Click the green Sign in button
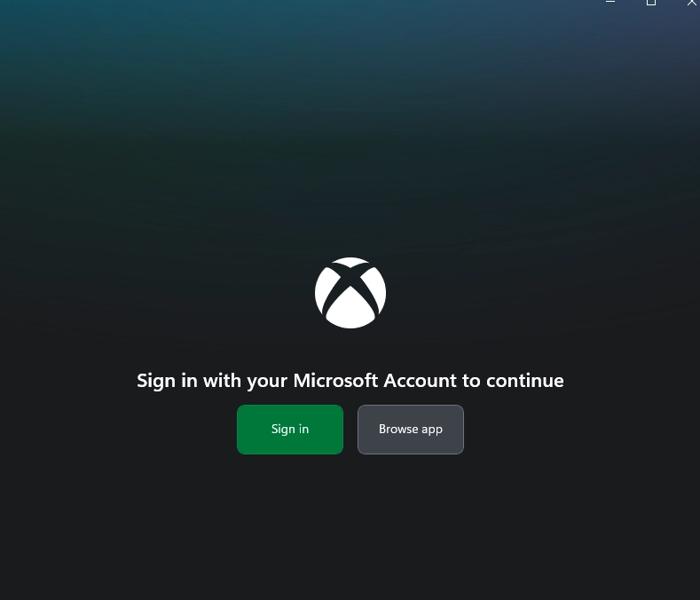 (290, 430)
